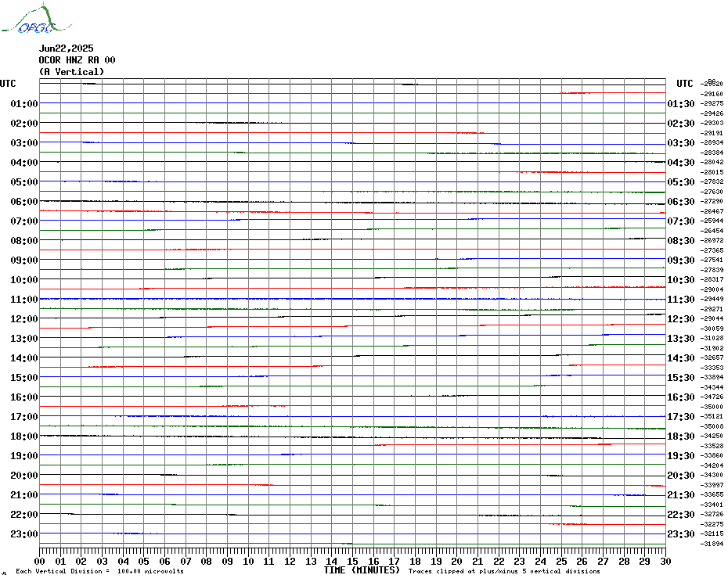Select the 08:00 hour label
Viewport: 728px width, 582px height.
pyautogui.click(x=24, y=240)
